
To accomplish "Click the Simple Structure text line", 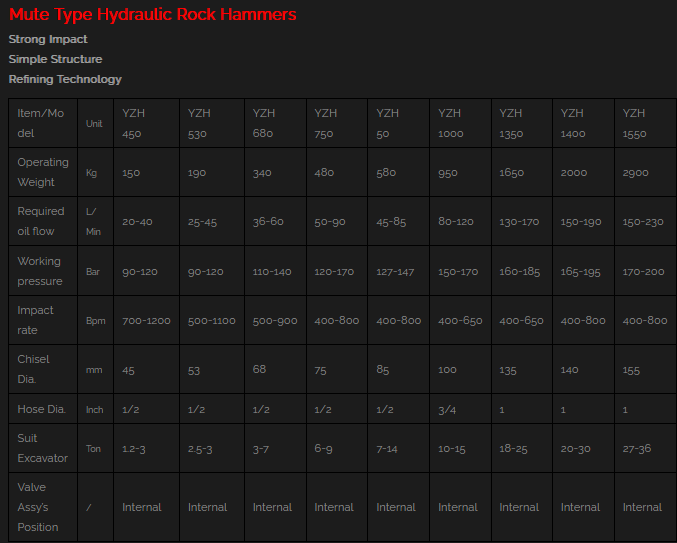I will tap(55, 59).
